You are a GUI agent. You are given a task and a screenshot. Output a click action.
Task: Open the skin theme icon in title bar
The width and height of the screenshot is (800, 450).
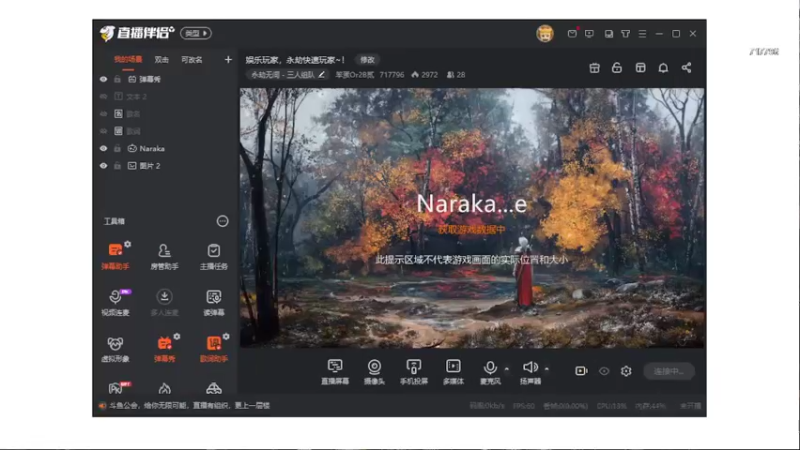(x=626, y=34)
